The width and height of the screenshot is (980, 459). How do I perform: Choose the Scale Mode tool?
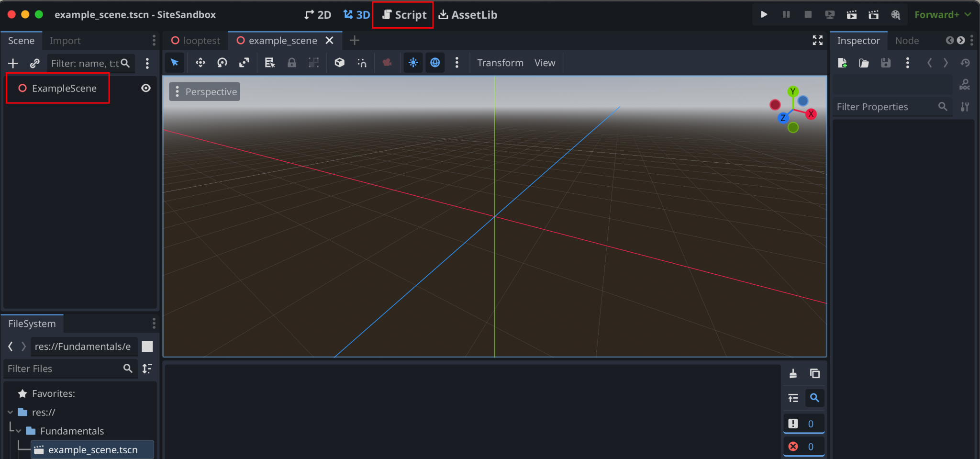[x=244, y=63]
